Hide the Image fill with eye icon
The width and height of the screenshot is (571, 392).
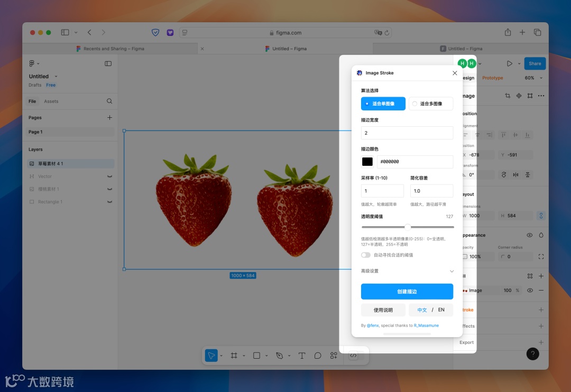530,291
